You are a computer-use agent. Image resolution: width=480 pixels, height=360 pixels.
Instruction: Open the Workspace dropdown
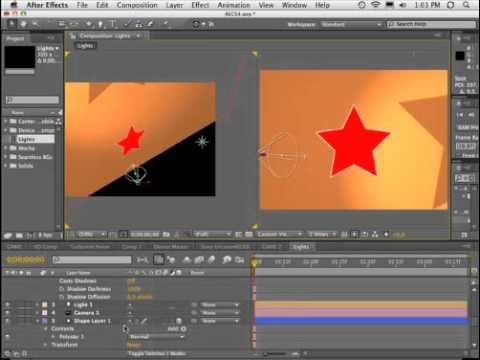coord(351,24)
